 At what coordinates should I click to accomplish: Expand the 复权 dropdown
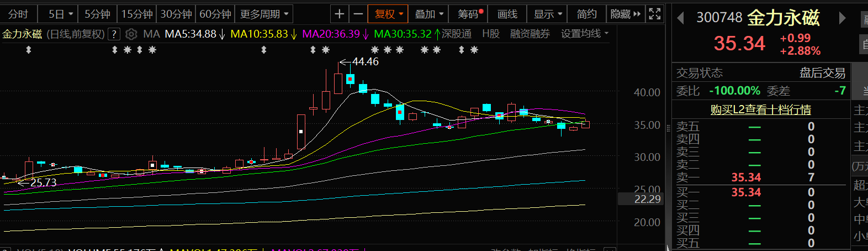tap(389, 14)
